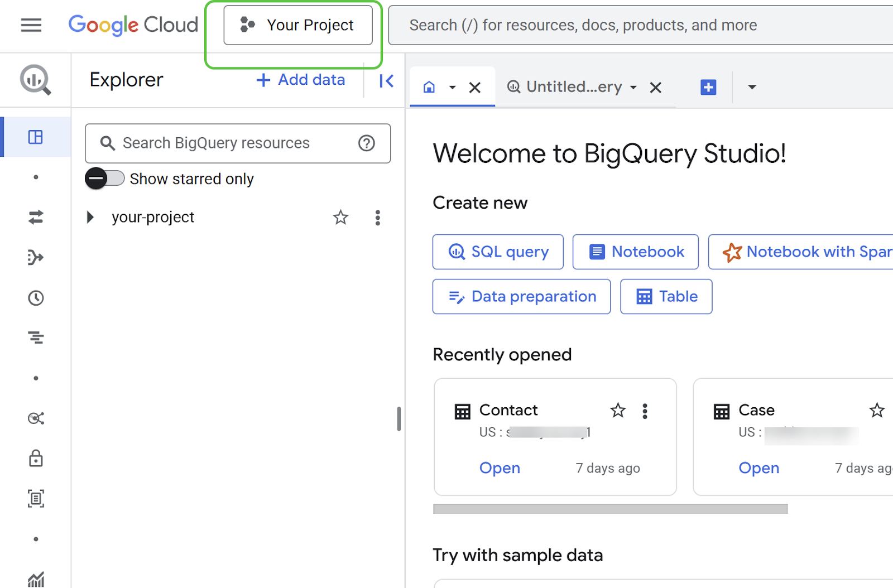
Task: Open the bracketed document sidebar icon
Action: click(36, 499)
